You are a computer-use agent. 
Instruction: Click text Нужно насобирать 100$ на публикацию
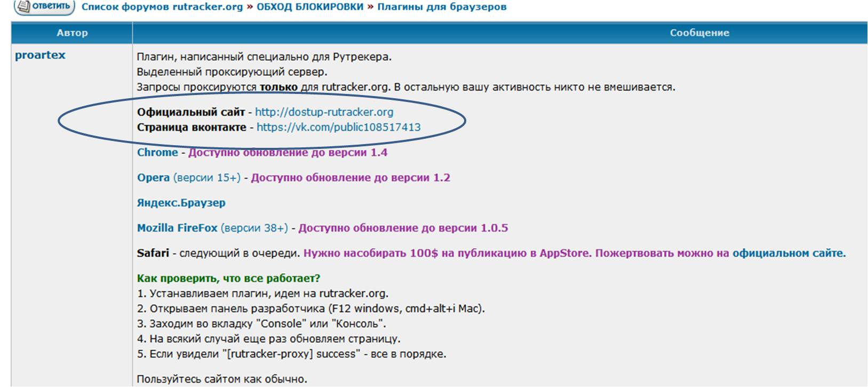pos(448,253)
